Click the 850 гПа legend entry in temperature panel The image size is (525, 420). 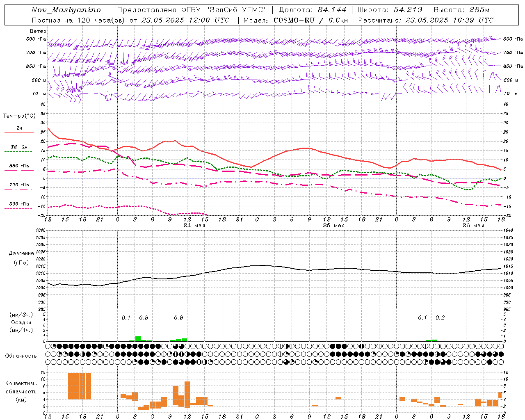pyautogui.click(x=19, y=166)
